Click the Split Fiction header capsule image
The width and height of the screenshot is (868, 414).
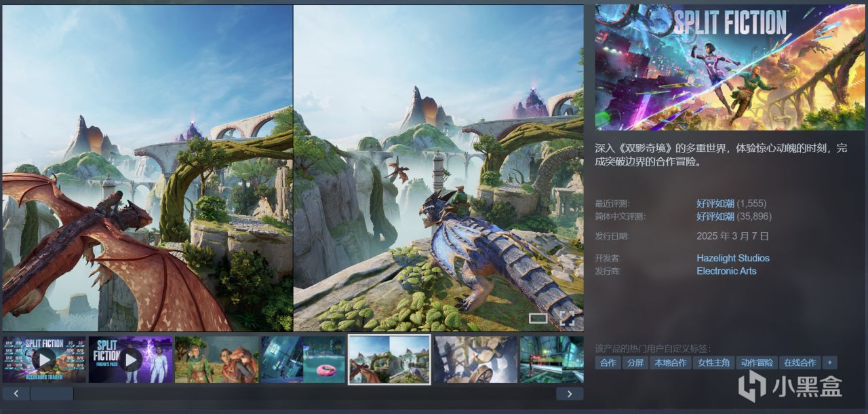coord(730,68)
